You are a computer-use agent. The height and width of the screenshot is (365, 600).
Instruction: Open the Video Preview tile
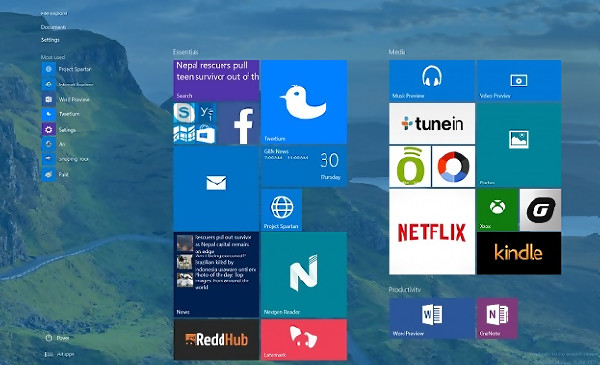click(x=519, y=80)
